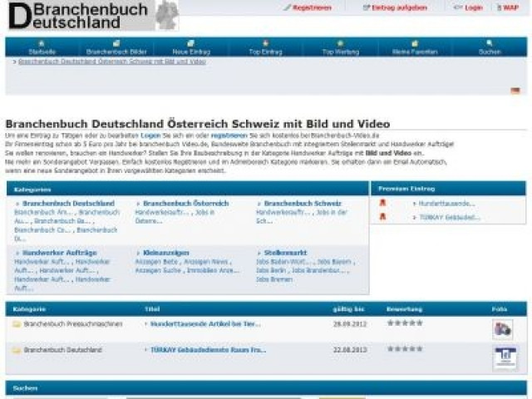
Task: Click the premium icon beside TÜRKAY
Action: pyautogui.click(x=382, y=216)
